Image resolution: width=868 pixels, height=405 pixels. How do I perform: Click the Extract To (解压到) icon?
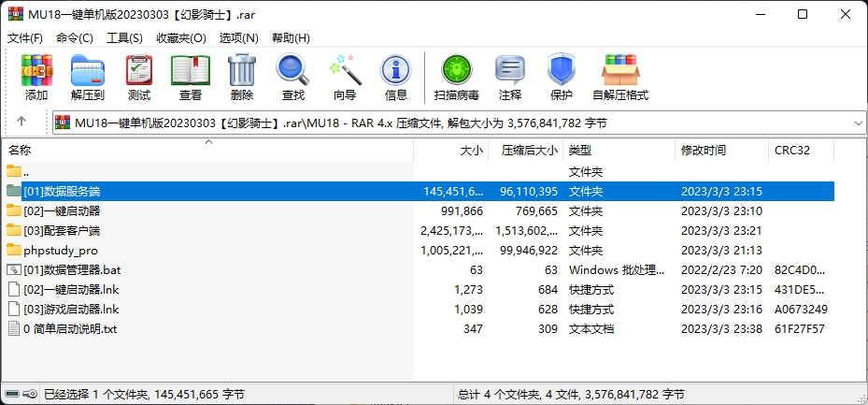88,77
